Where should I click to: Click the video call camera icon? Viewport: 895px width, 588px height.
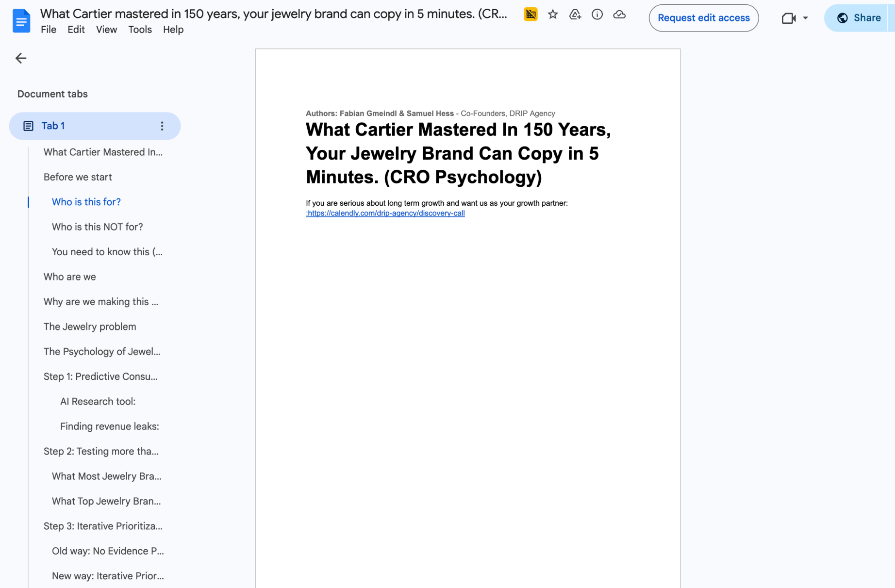789,18
